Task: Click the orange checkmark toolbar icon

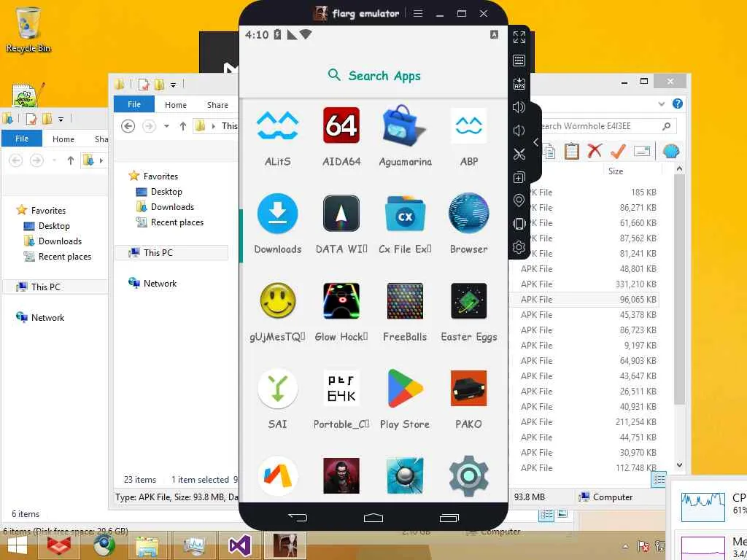Action: [618, 151]
